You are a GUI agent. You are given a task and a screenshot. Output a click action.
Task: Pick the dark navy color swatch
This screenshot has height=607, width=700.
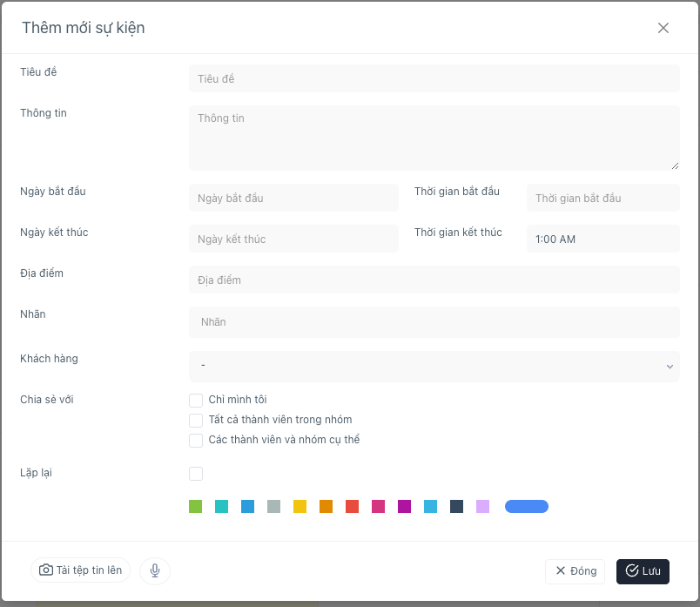coord(457,507)
